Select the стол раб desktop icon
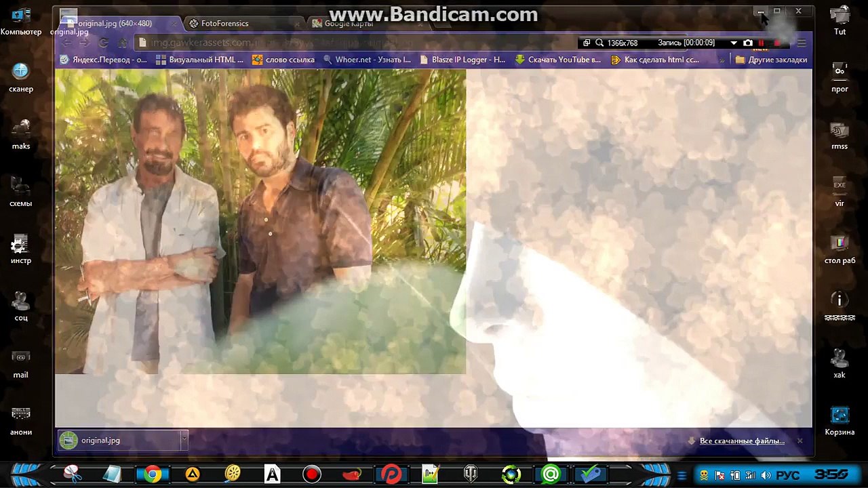This screenshot has height=488, width=868. (840, 249)
